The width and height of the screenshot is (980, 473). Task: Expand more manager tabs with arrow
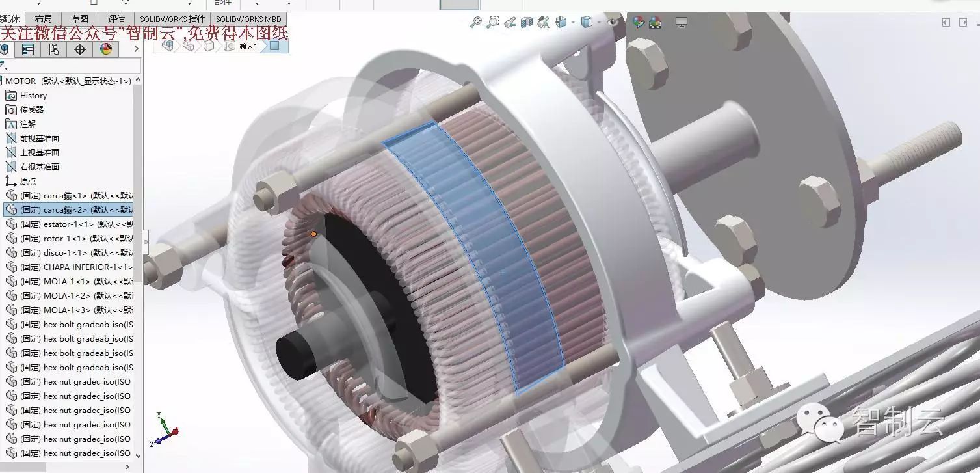coord(136,49)
